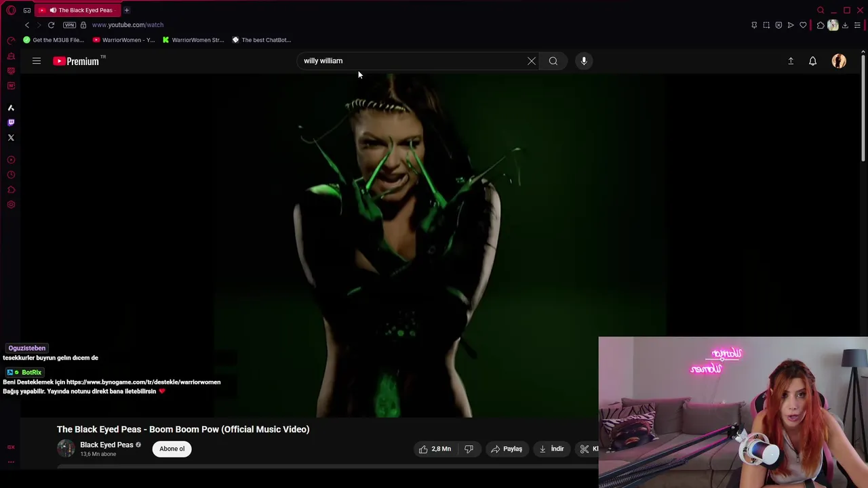Screen dimensions: 868x488
Task: Open the Black Eyed Peas channel name
Action: click(x=106, y=445)
